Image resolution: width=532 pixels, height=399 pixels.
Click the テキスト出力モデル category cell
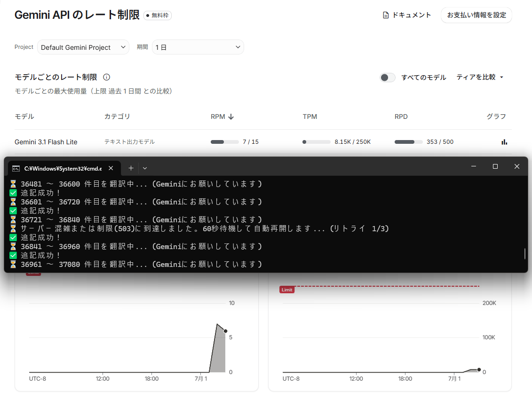pos(130,142)
